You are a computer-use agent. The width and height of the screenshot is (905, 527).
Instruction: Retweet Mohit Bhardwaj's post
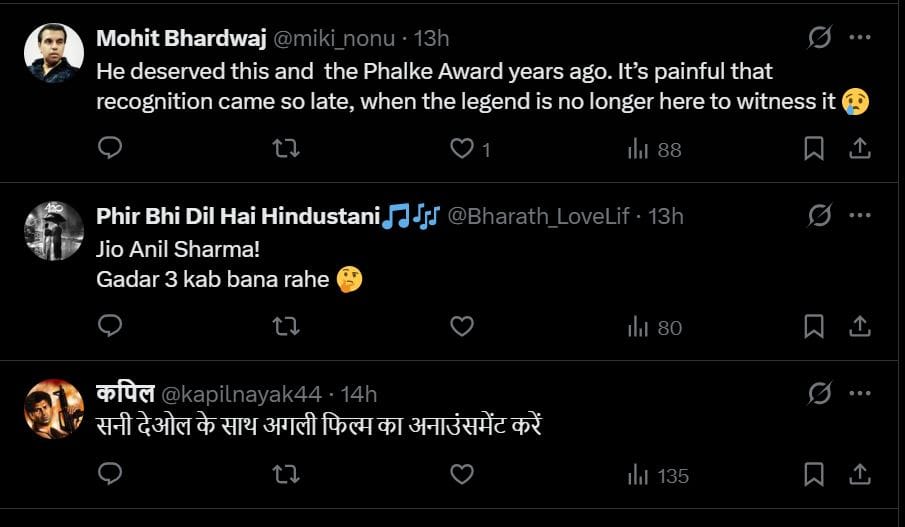point(286,149)
